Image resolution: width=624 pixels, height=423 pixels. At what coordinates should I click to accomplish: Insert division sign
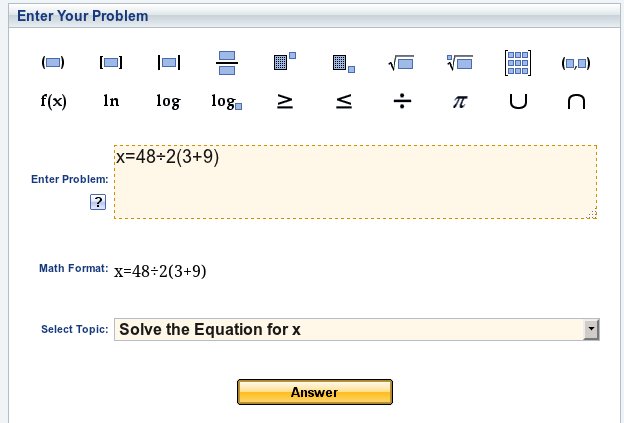[x=401, y=102]
